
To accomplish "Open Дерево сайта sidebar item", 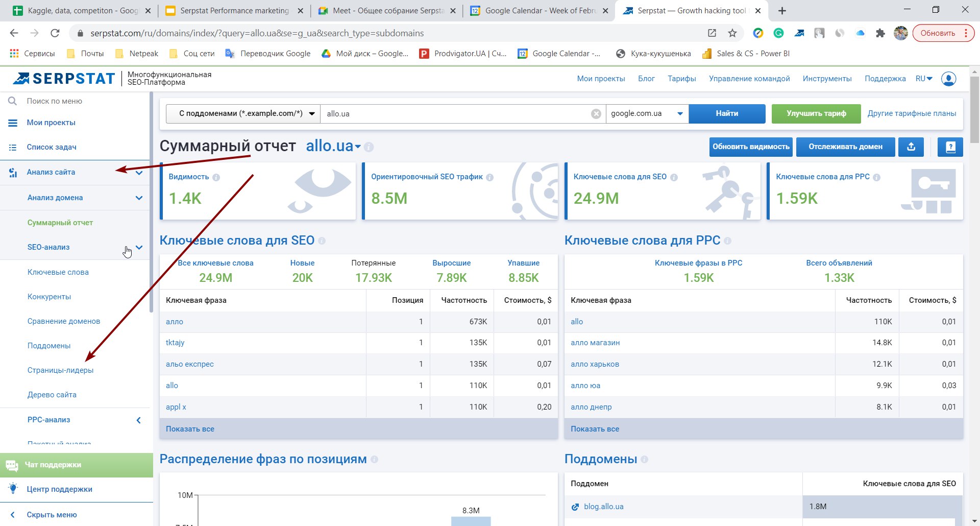I will (x=52, y=395).
